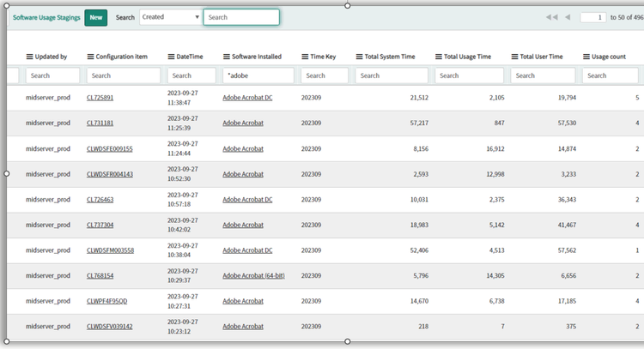Open Total System Time column menu icon
The width and height of the screenshot is (644, 349).
360,57
